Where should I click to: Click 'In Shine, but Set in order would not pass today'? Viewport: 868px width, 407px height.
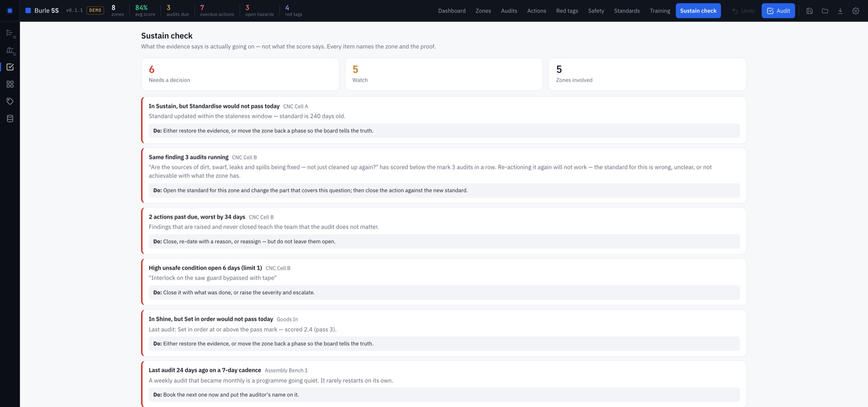[x=211, y=319]
